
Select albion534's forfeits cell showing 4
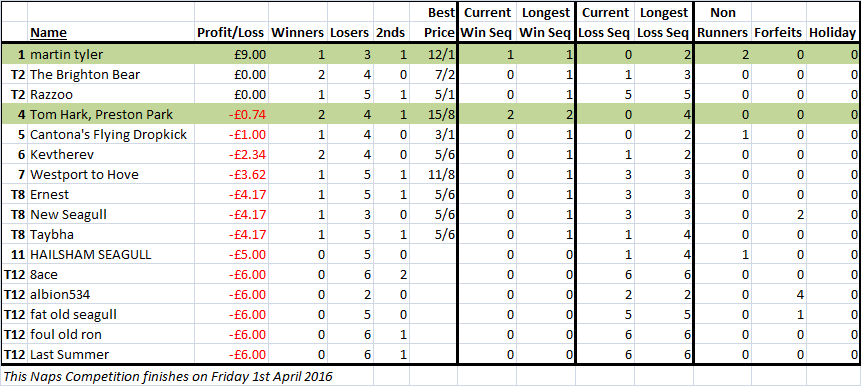coord(778,295)
